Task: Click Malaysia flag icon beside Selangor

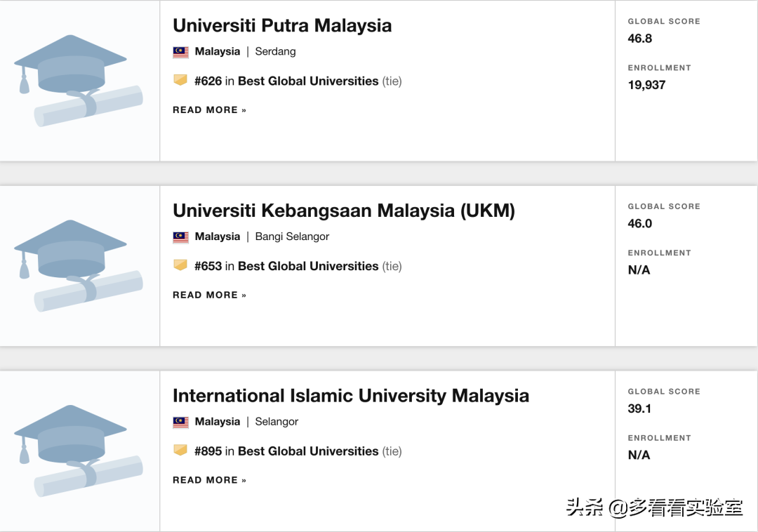Action: click(180, 423)
